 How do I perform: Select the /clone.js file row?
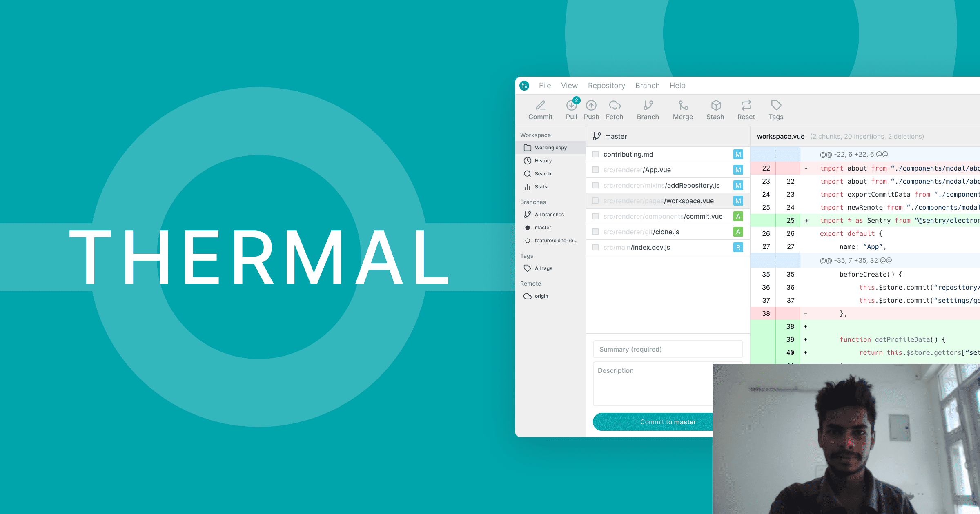coord(668,232)
